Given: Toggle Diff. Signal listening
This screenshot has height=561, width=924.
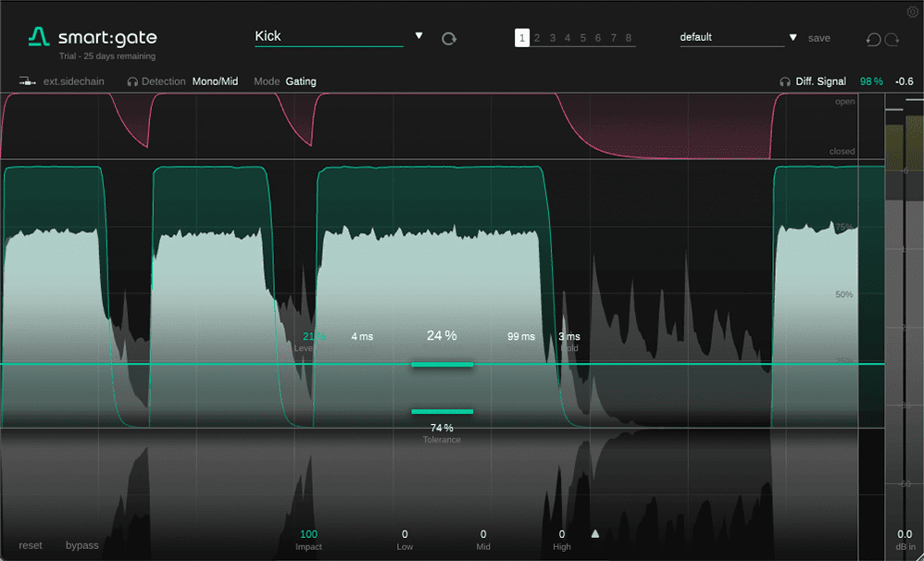Looking at the screenshot, I should click(x=820, y=81).
